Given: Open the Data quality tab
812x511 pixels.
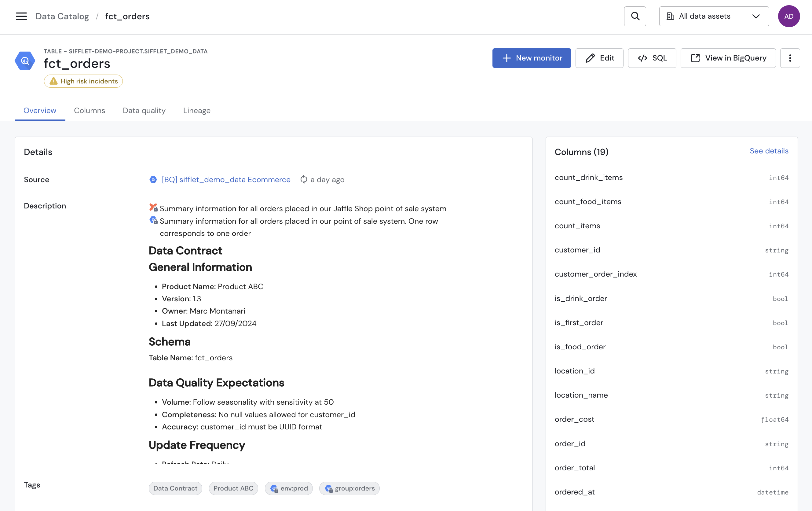Looking at the screenshot, I should 144,111.
